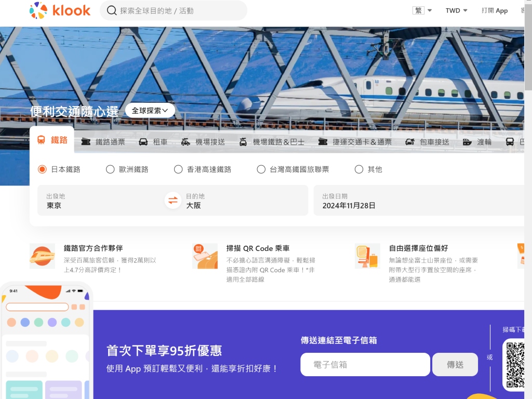Click the 租車 car rental icon
Image resolution: width=532 pixels, height=399 pixels.
(142, 141)
